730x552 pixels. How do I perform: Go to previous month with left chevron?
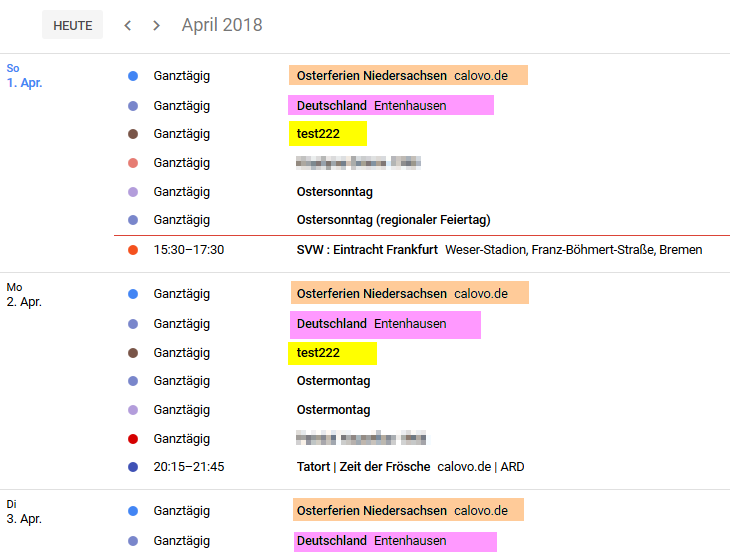127,25
